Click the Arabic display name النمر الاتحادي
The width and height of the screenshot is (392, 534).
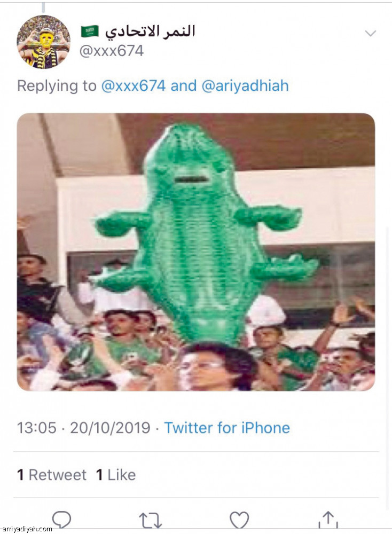(x=150, y=31)
